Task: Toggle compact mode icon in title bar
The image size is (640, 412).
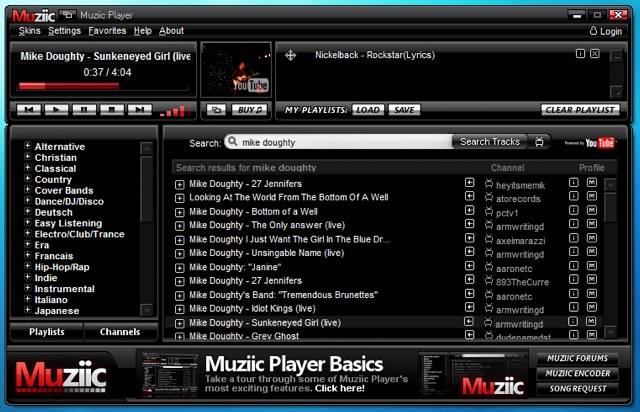Action: (x=68, y=16)
